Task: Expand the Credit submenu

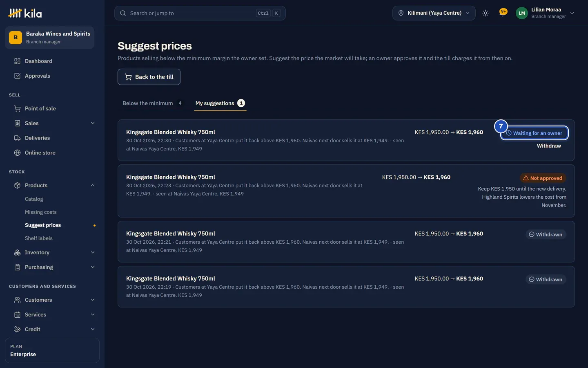Action: click(x=93, y=330)
